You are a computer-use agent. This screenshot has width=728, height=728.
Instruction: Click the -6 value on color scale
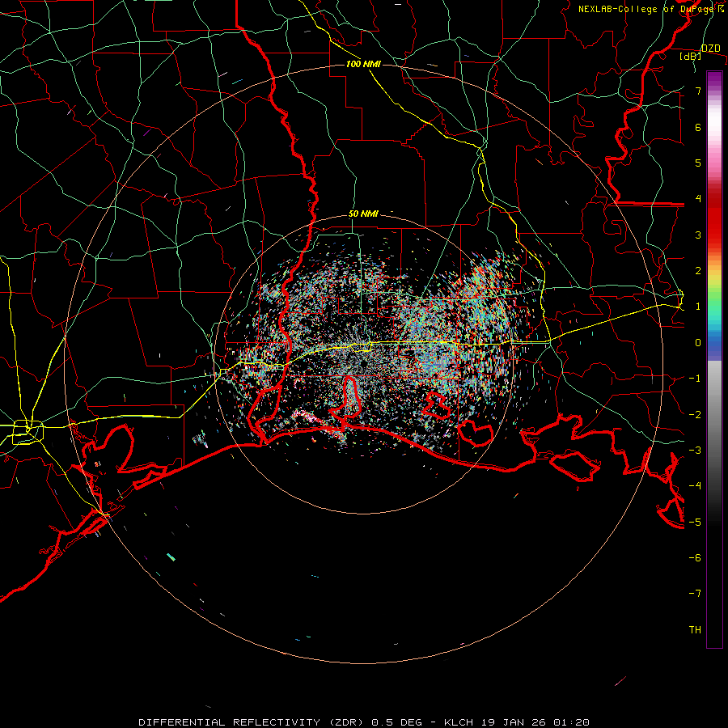(x=695, y=557)
